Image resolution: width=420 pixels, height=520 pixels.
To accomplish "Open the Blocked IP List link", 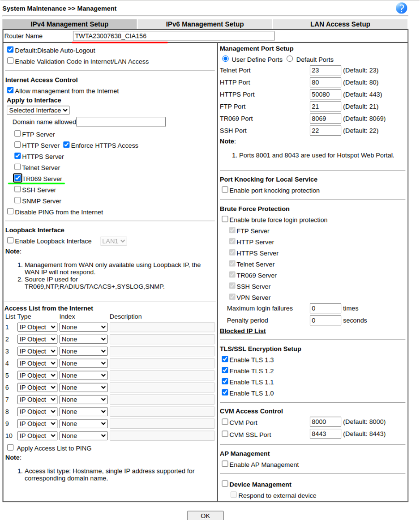I will [x=243, y=331].
